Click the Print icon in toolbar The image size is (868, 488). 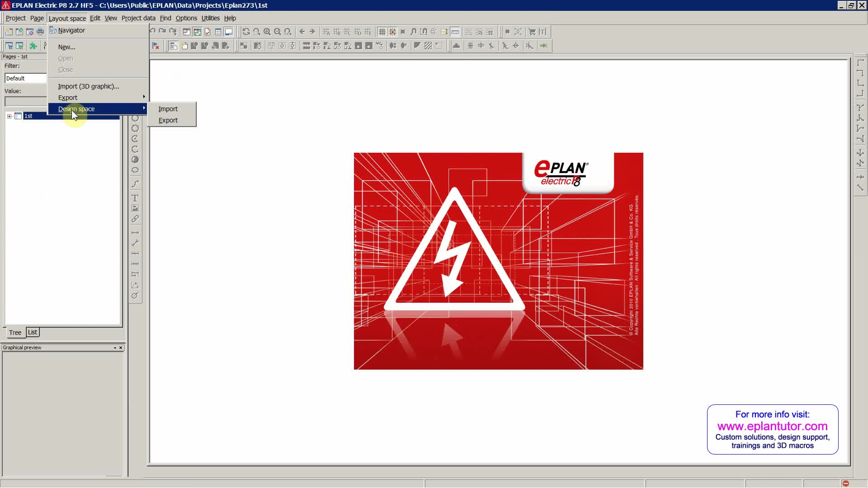tap(40, 32)
